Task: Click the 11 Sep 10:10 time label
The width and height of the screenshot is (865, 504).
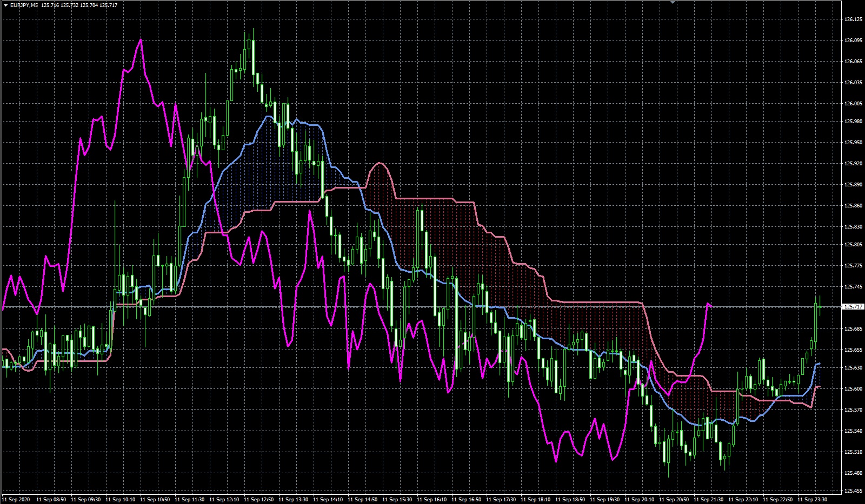Action: pyautogui.click(x=120, y=500)
